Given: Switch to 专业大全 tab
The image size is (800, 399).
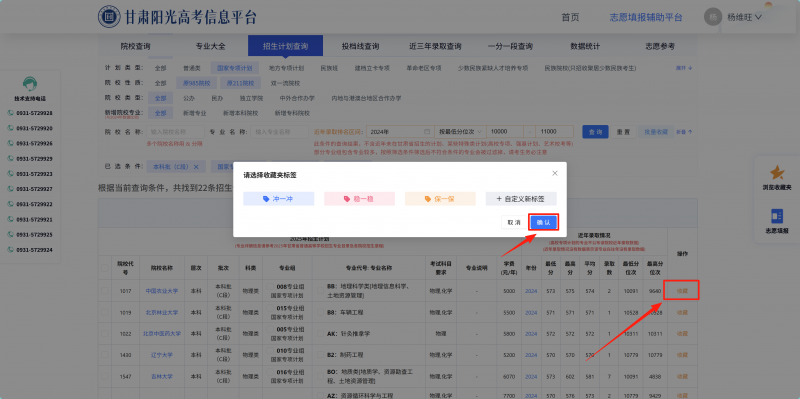Looking at the screenshot, I should tap(210, 46).
